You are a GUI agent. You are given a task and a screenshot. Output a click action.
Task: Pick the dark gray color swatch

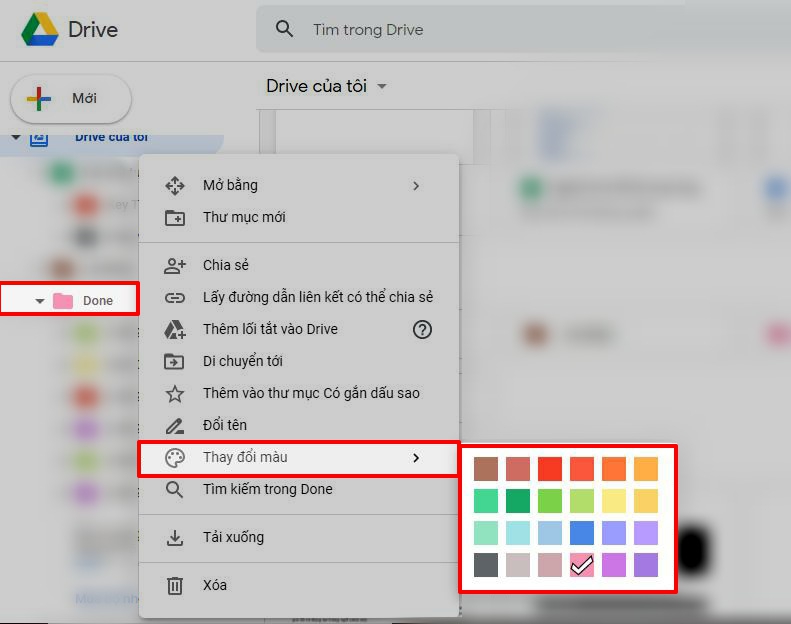486,565
